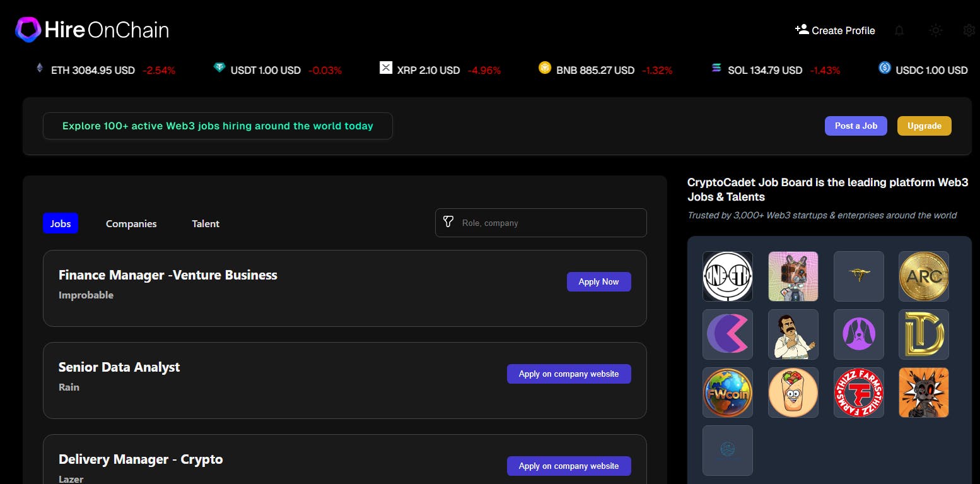Screen dimensions: 980x484
Task: Switch to the Talent tab
Action: click(x=206, y=223)
